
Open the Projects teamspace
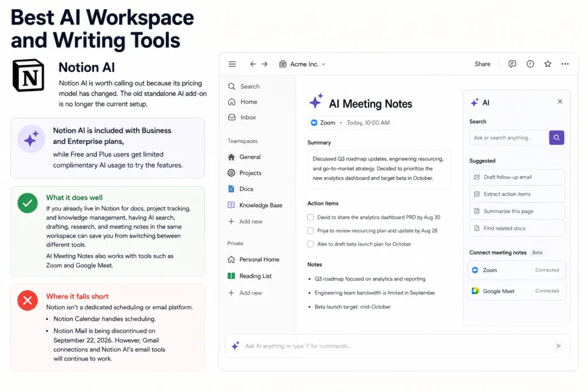(x=245, y=173)
